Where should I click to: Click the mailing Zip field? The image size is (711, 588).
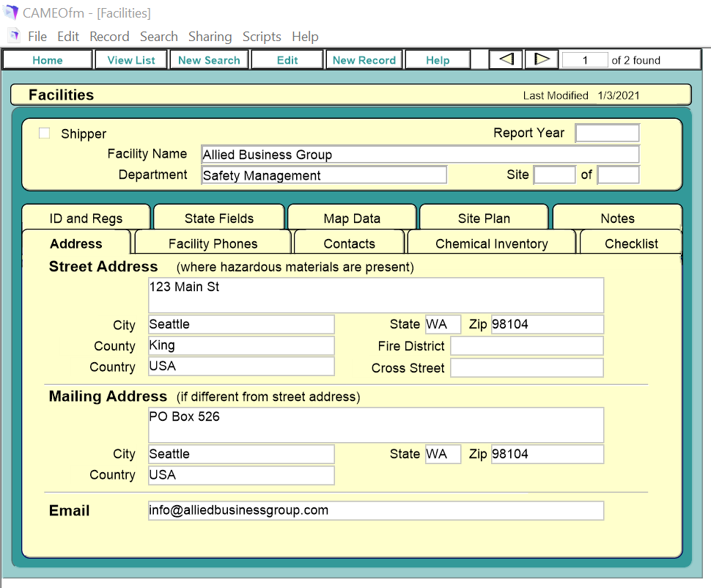[548, 454]
